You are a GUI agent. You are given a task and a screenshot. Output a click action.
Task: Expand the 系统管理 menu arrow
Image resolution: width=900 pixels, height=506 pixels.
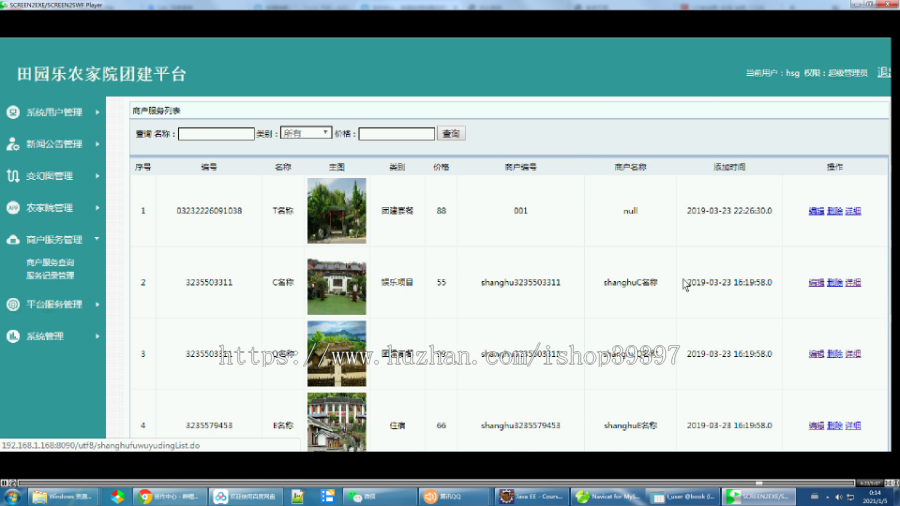click(97, 336)
